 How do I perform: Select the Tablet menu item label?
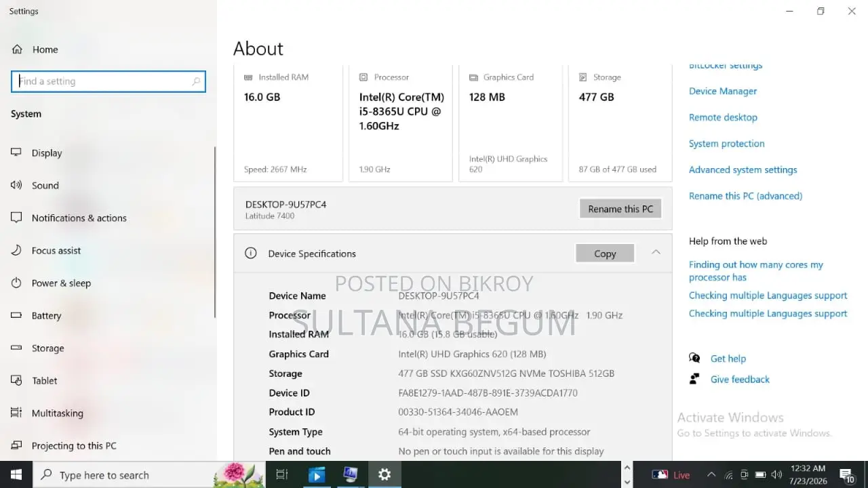tap(45, 381)
